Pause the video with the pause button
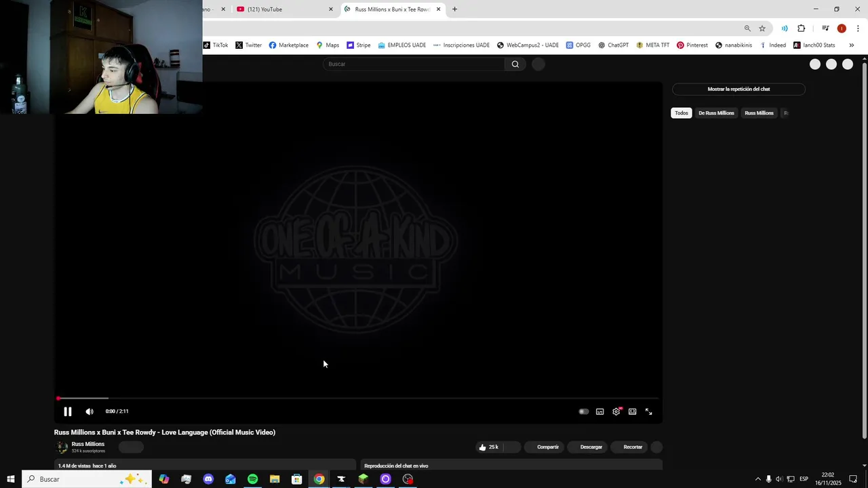This screenshot has height=488, width=868. click(68, 411)
